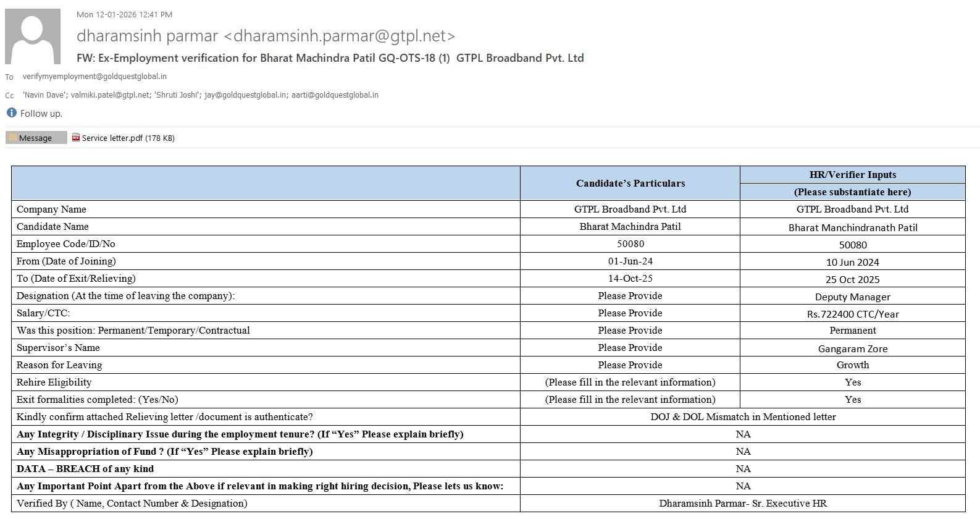Click the Misappropriation of Fund question
This screenshot has height=519, width=980.
(x=165, y=452)
